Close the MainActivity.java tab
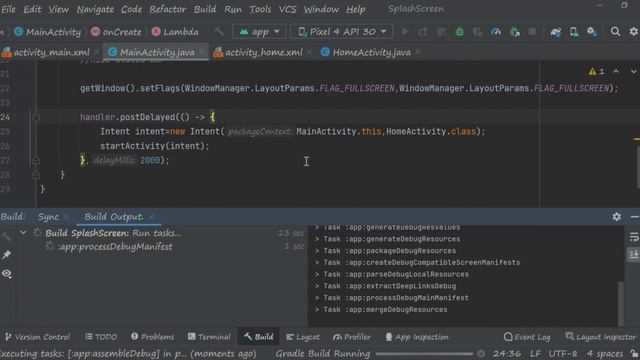 coord(202,52)
